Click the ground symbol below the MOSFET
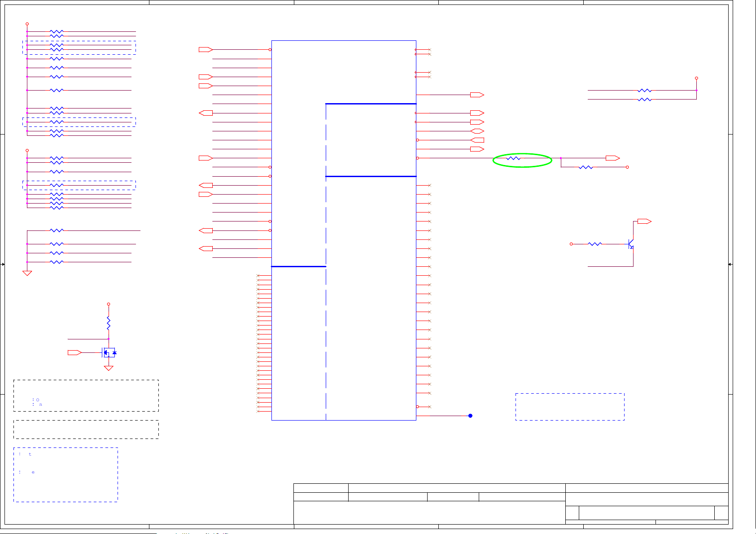 pos(109,368)
